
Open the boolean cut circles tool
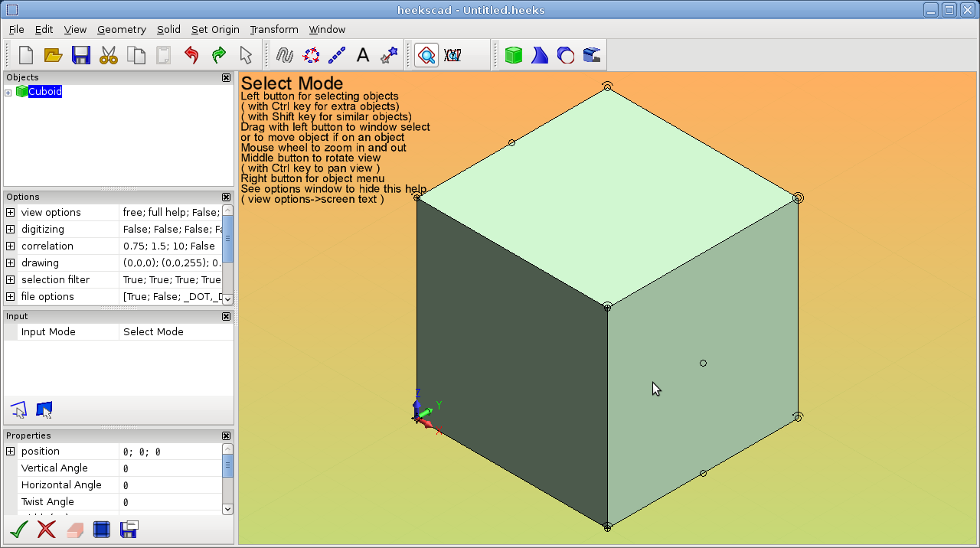tap(566, 55)
